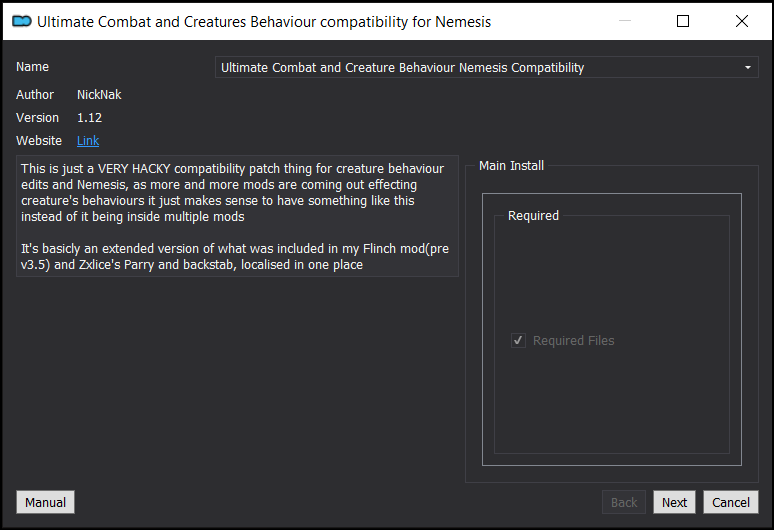774x530 pixels.
Task: Minimize the installer dialog window
Action: click(625, 21)
